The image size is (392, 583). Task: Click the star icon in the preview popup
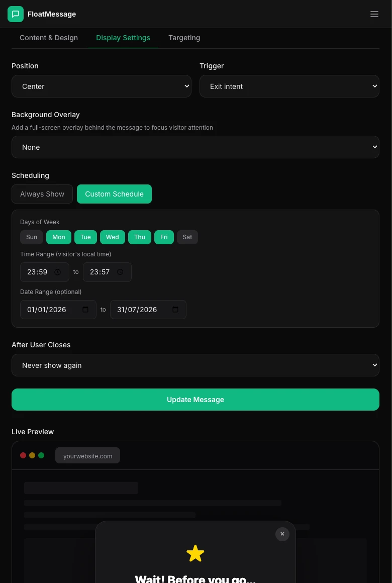(195, 553)
